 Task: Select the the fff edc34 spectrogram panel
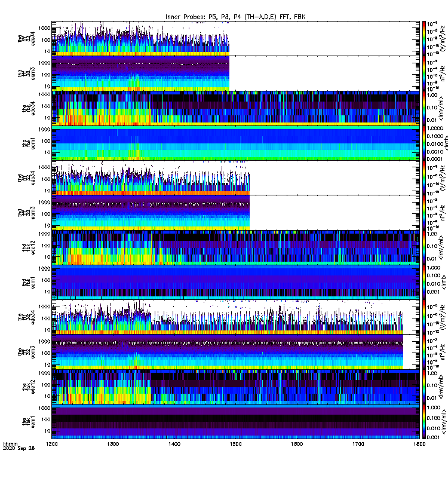click(x=235, y=317)
